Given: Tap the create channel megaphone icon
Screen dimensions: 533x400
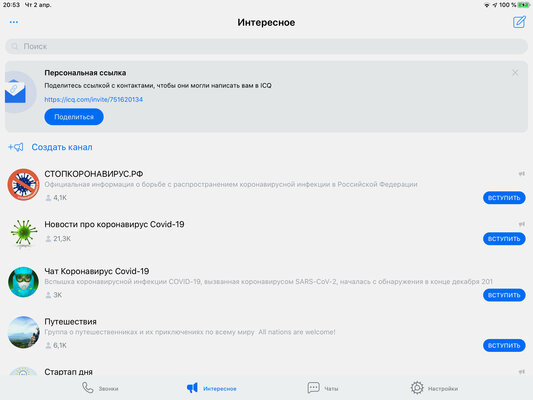Looking at the screenshot, I should [x=16, y=147].
